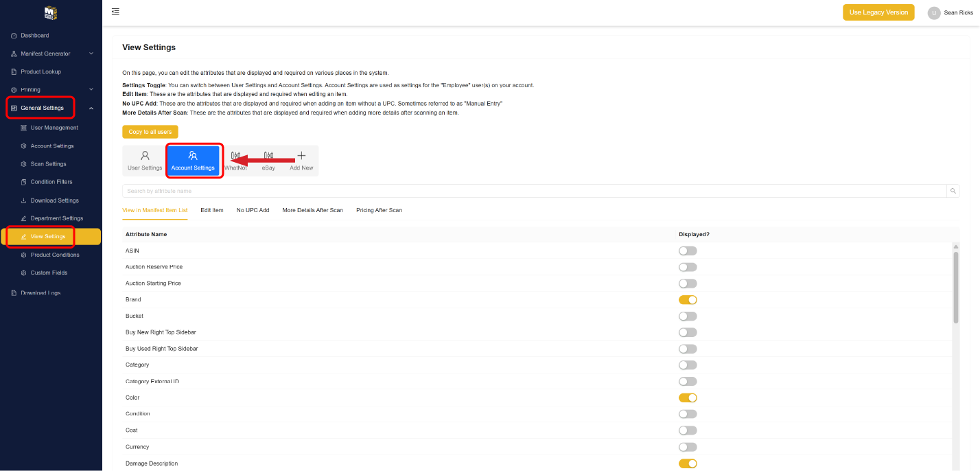The height and width of the screenshot is (471, 980).
Task: Open the WhatNot settings profile icon
Action: (235, 157)
